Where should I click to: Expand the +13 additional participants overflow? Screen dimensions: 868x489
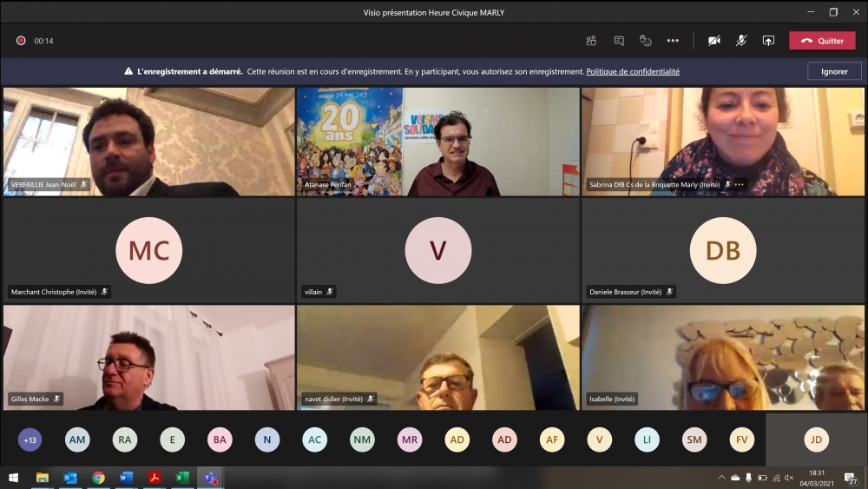click(30, 440)
